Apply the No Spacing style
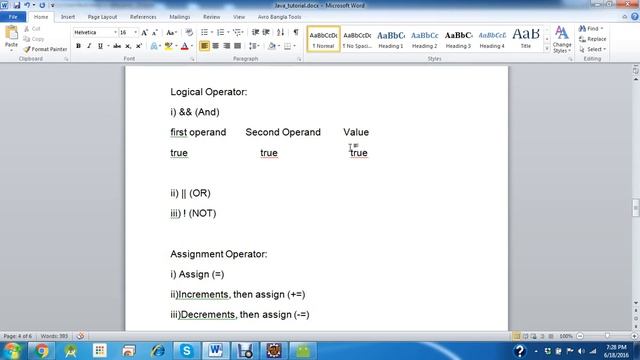 (357, 39)
